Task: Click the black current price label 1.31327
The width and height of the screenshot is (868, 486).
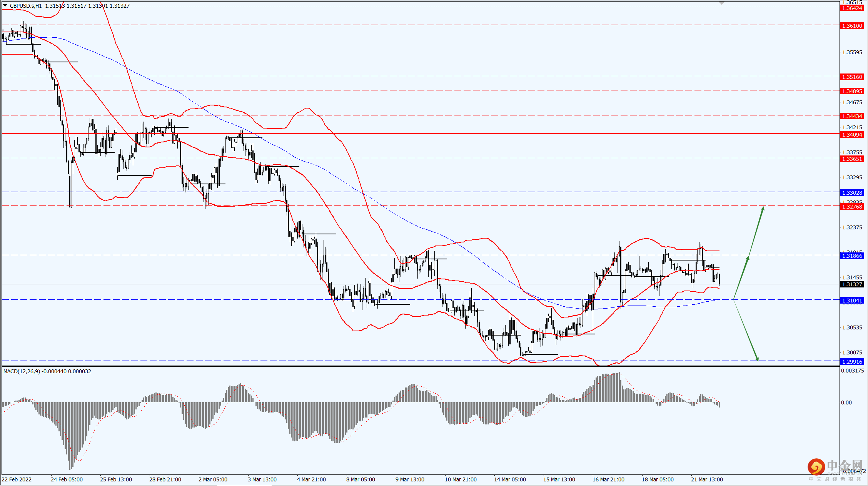Action: point(852,284)
